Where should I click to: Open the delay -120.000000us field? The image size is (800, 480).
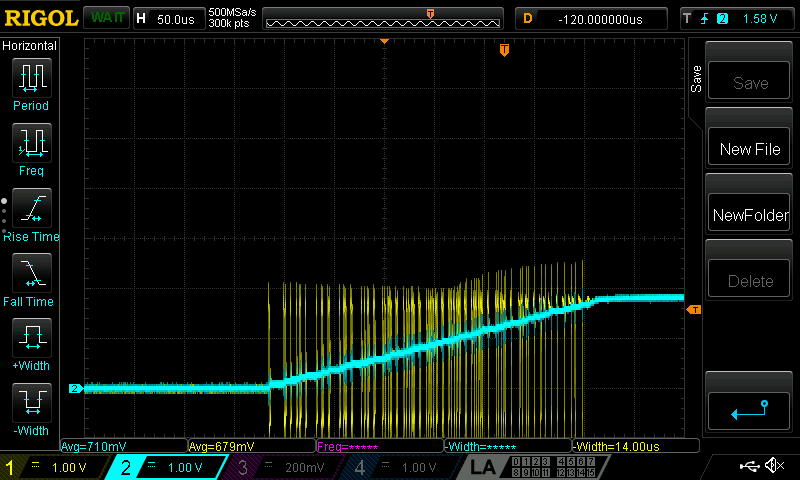[592, 18]
